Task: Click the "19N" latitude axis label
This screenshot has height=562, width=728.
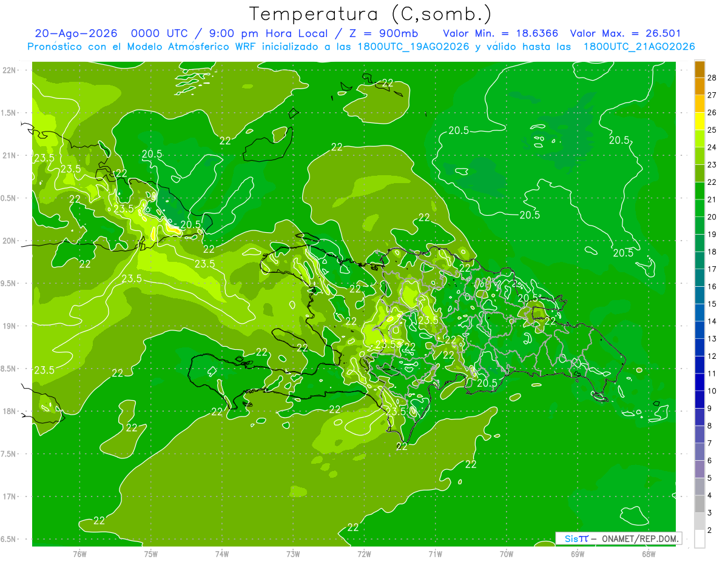Action: pyautogui.click(x=9, y=326)
